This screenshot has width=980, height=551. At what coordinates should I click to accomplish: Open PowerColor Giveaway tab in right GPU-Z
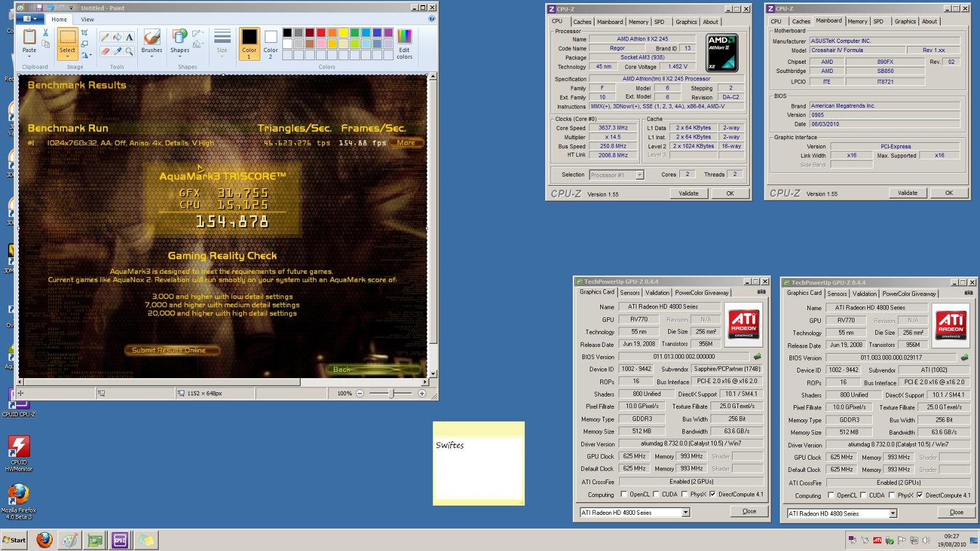909,294
